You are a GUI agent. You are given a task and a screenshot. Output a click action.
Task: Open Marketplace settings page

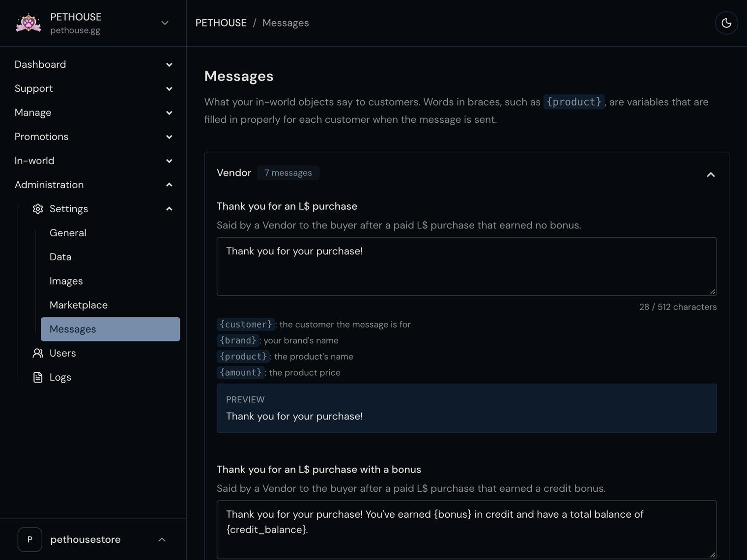79,305
